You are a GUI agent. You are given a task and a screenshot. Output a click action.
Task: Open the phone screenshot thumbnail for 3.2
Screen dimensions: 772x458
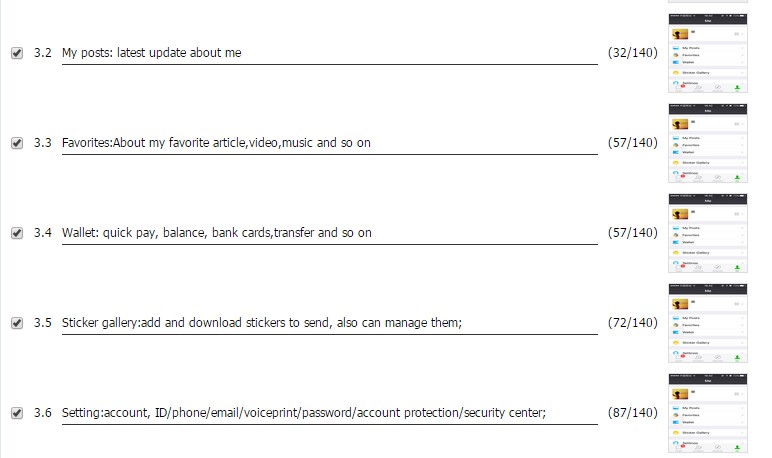pyautogui.click(x=708, y=53)
